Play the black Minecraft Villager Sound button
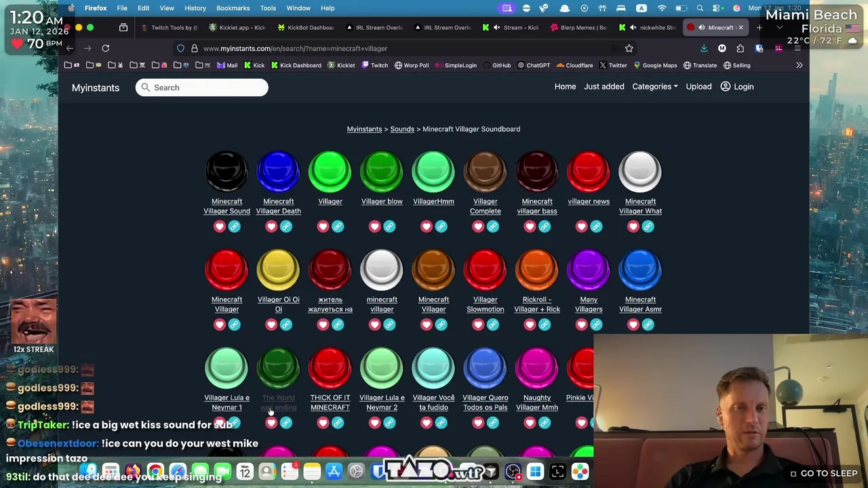Viewport: 868px width, 488px height. click(226, 172)
